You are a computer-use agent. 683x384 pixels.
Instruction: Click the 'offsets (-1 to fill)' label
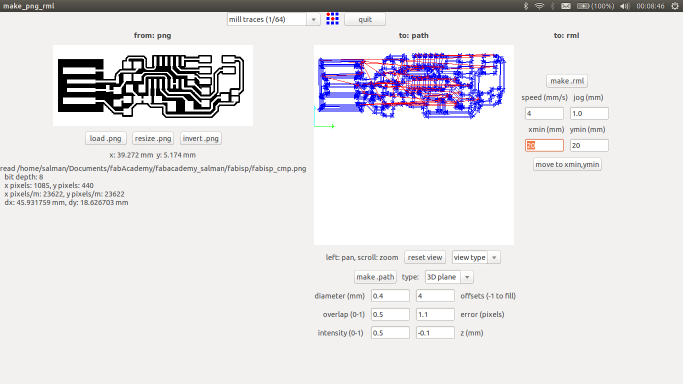[x=488, y=296]
